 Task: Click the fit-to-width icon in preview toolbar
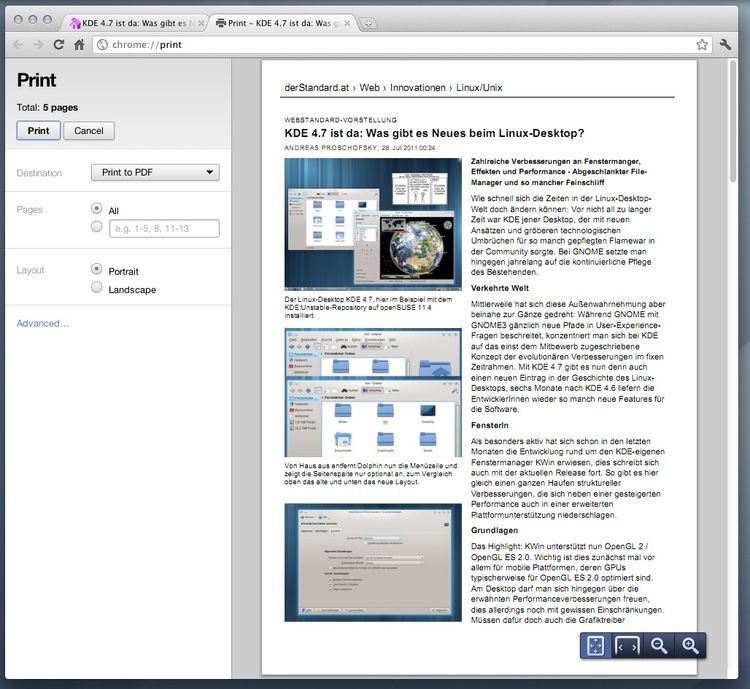click(627, 646)
